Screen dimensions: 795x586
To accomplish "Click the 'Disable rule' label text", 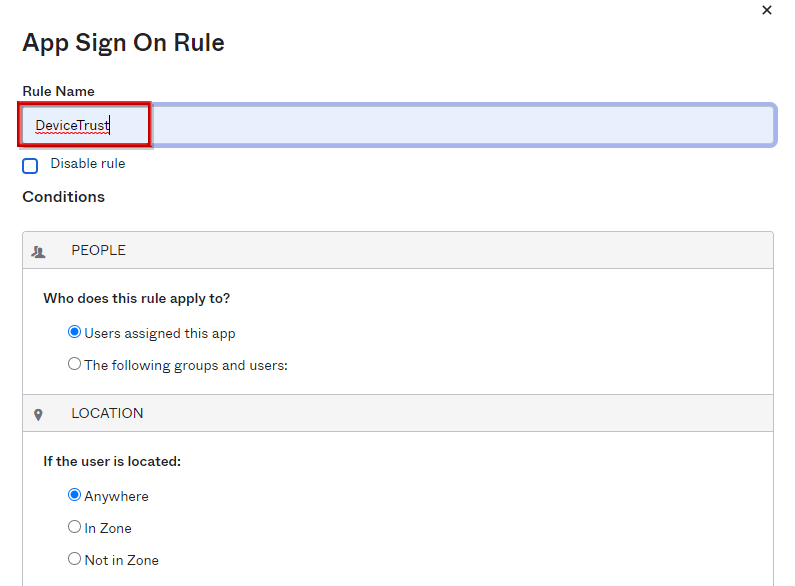I will (88, 163).
